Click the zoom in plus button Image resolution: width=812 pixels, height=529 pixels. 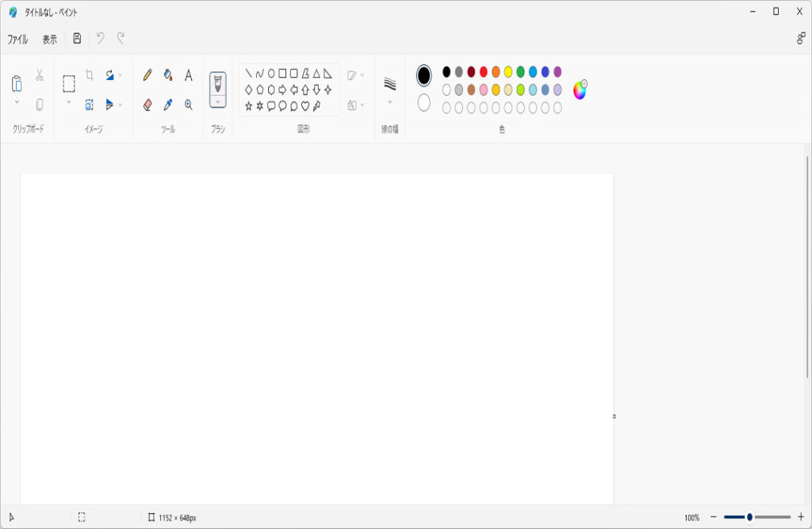pos(800,517)
